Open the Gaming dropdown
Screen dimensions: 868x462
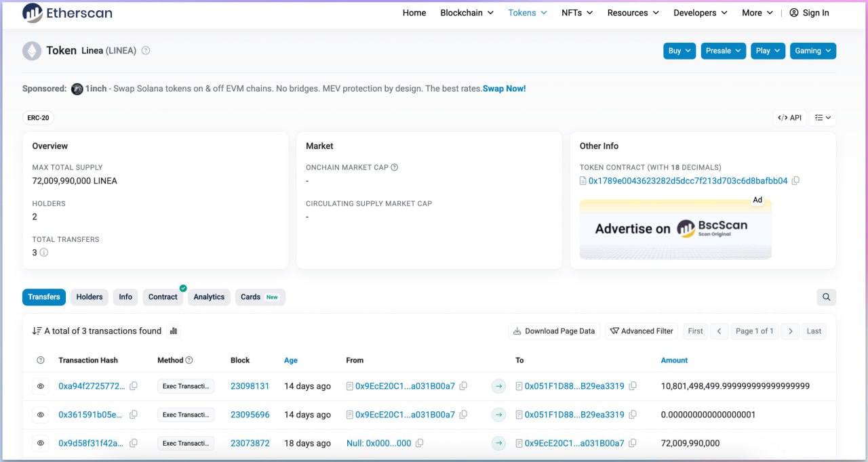click(813, 51)
